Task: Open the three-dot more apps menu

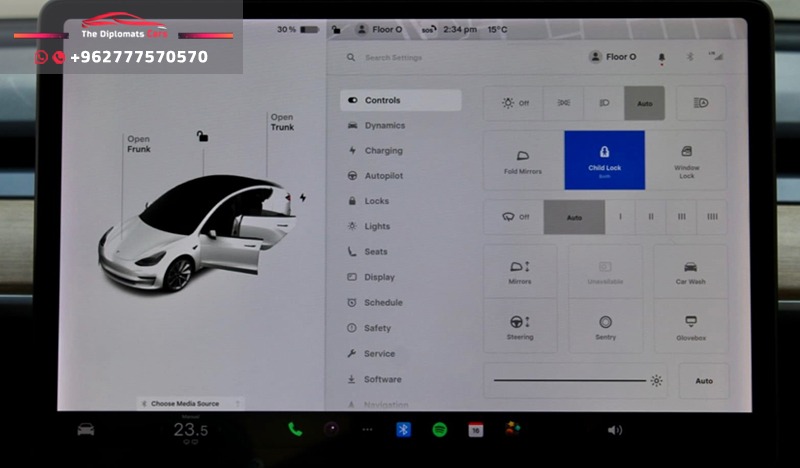Action: (367, 429)
